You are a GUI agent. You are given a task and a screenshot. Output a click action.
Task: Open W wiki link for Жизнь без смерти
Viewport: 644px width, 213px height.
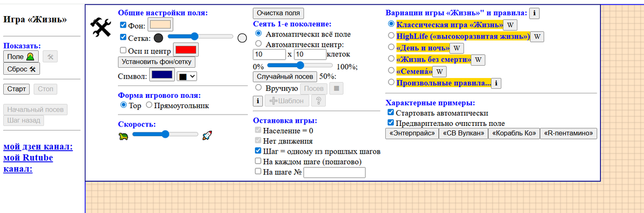pos(479,60)
